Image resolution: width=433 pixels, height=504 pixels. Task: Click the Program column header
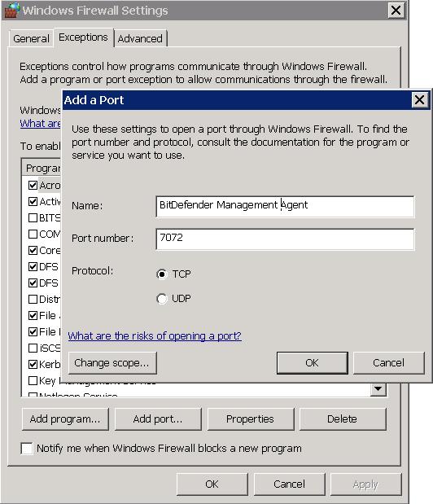(x=42, y=168)
